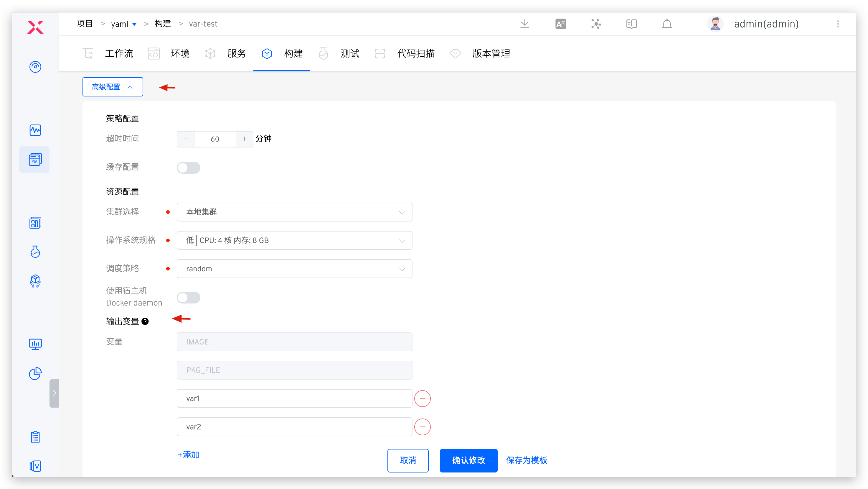Open the download icon in the top toolbar
The width and height of the screenshot is (868, 489).
coord(525,24)
